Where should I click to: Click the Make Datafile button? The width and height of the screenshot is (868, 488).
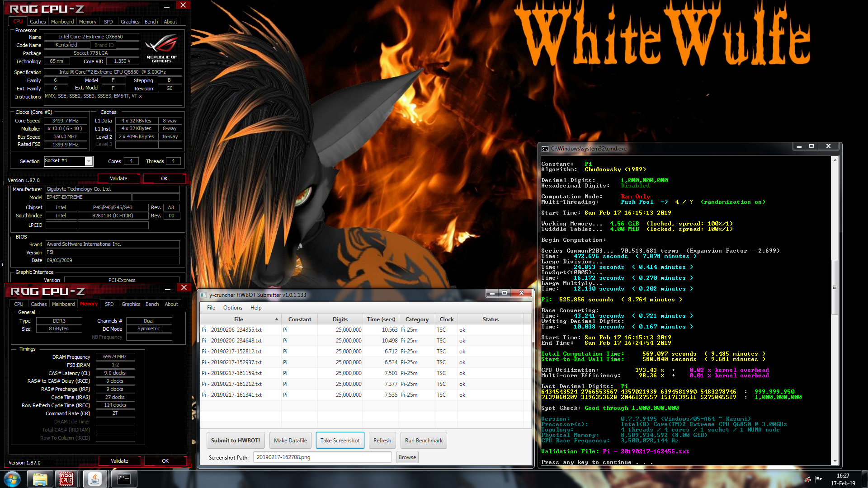pos(290,441)
